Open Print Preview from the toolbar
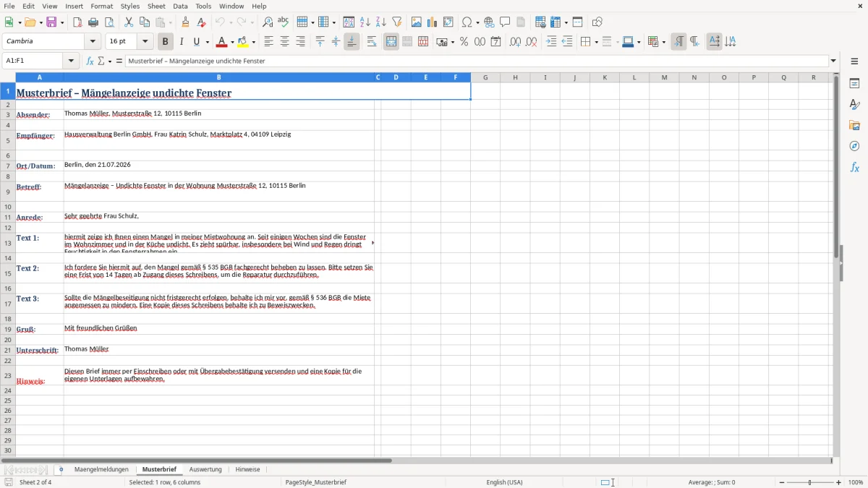 pyautogui.click(x=109, y=22)
